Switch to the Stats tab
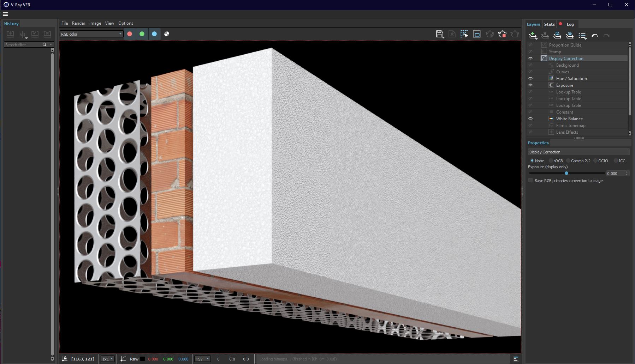 (550, 24)
